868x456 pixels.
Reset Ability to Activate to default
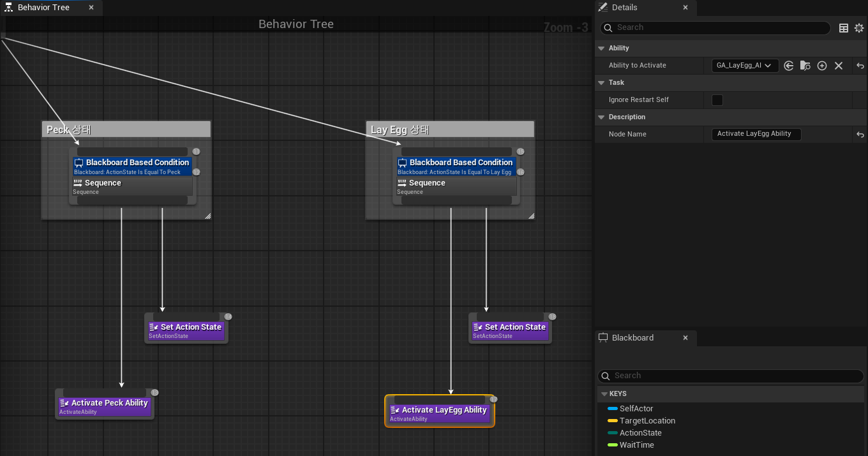pyautogui.click(x=860, y=66)
